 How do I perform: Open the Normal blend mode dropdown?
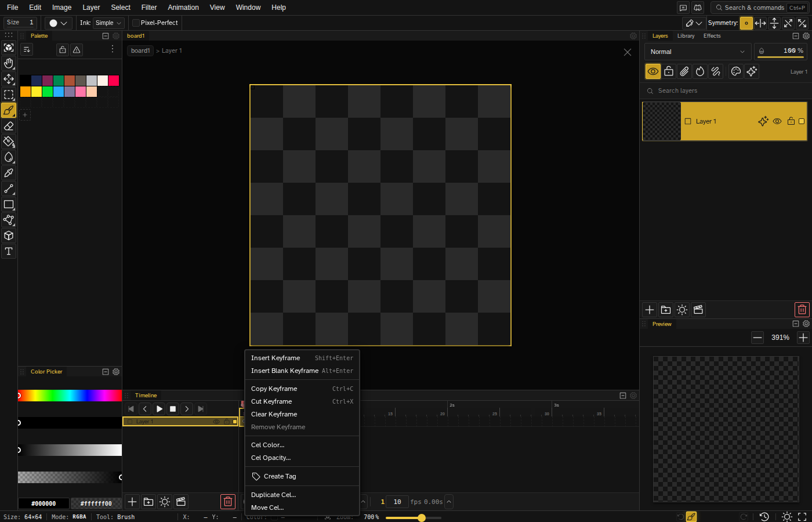(698, 52)
